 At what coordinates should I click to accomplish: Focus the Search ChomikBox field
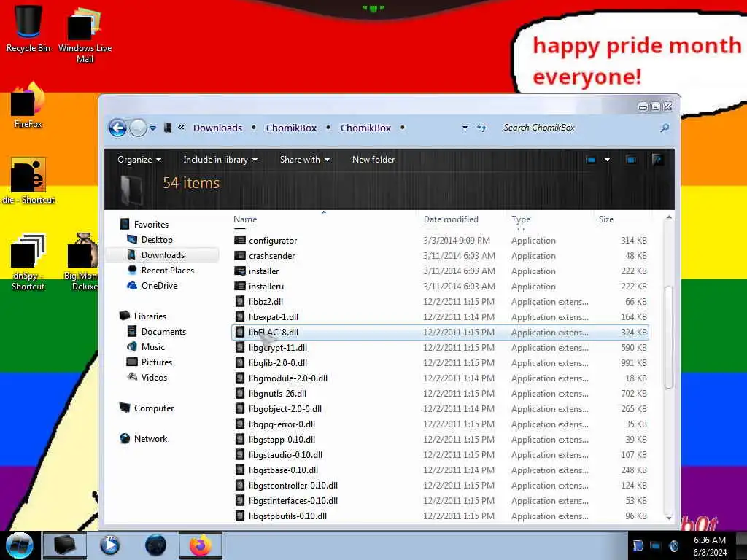click(x=578, y=128)
